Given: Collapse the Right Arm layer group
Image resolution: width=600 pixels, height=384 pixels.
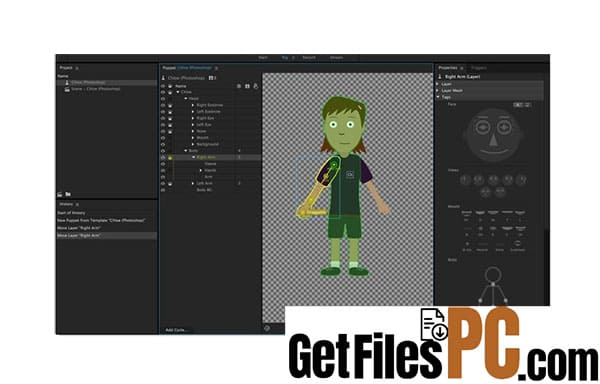Looking at the screenshot, I should 194,158.
